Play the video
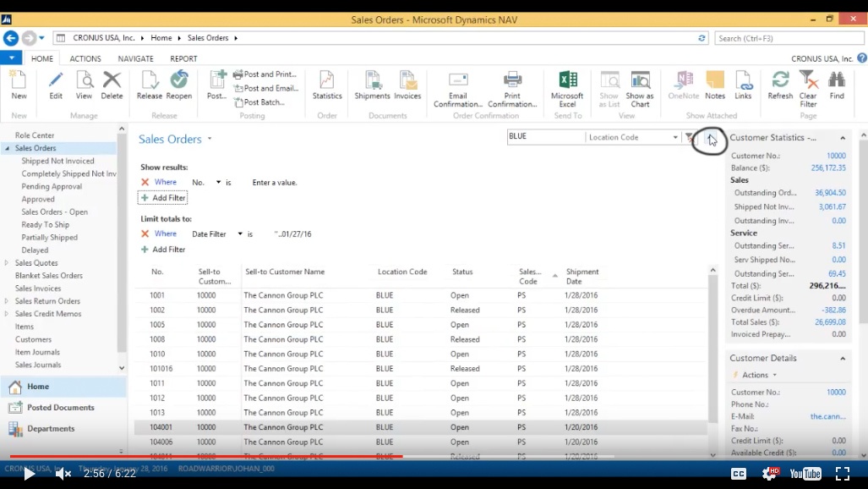 point(29,474)
